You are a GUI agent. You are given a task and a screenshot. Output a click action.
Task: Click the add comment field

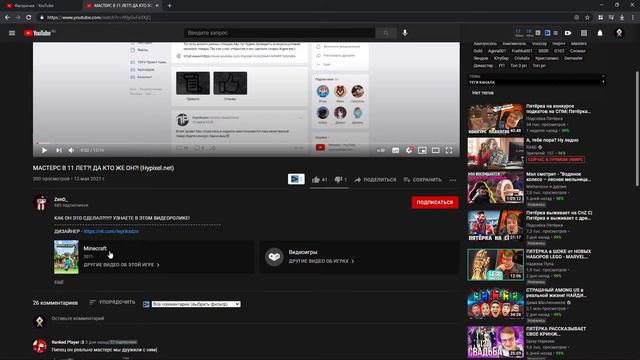[x=253, y=318]
